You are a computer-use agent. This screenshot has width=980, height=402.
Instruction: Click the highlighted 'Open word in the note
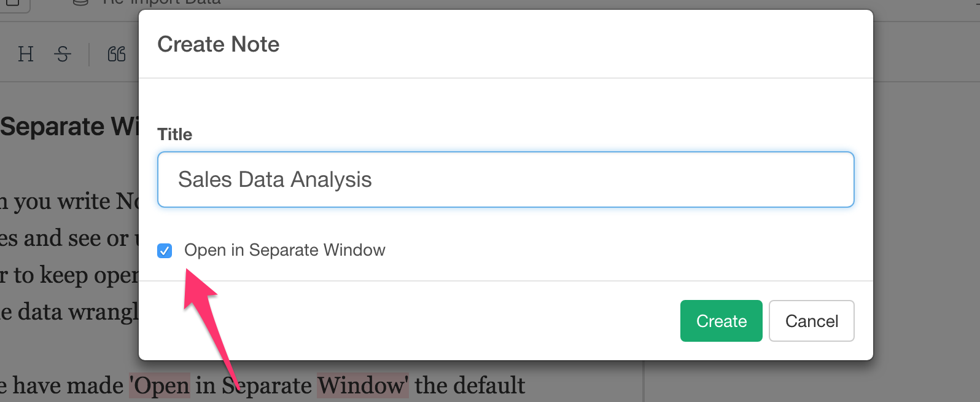[x=160, y=385]
